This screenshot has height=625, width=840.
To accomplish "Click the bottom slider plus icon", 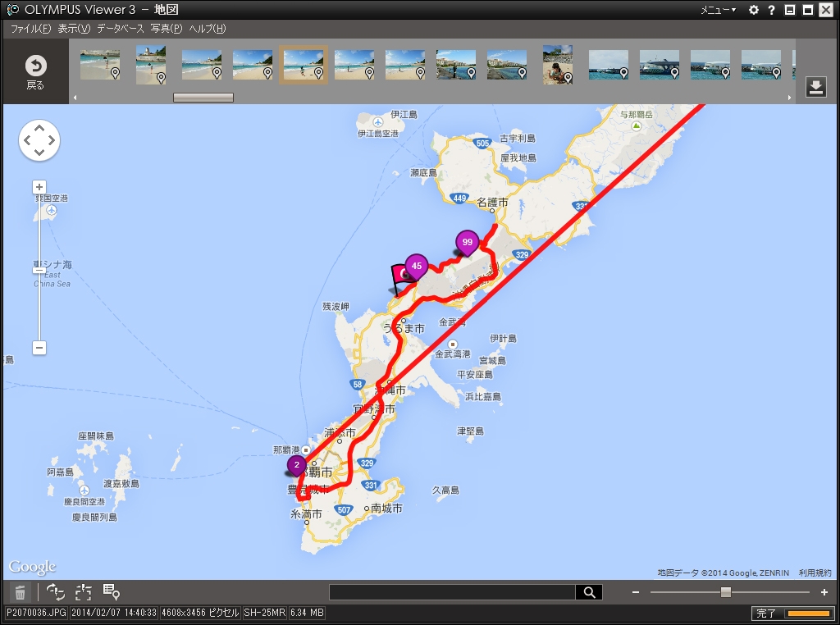I will coord(824,592).
